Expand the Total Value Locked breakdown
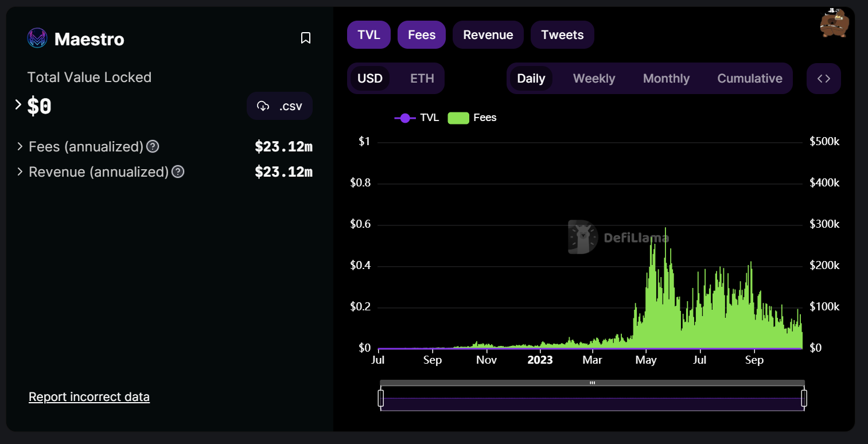Viewport: 868px width, 444px height. (18, 105)
